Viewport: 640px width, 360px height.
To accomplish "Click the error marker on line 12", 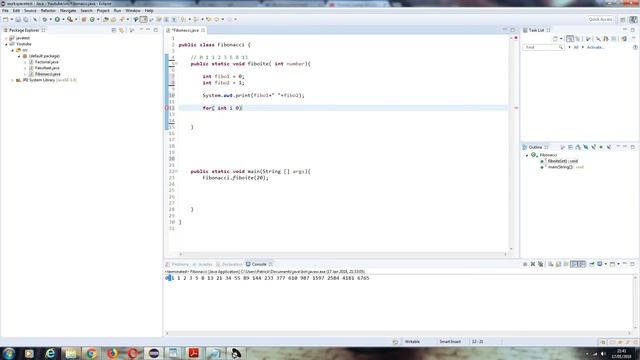I will point(167,108).
